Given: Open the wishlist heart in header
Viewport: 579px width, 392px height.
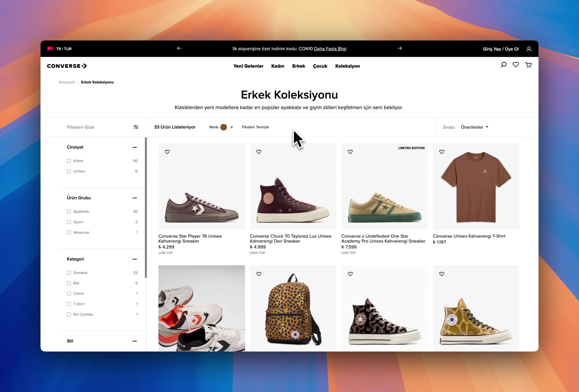Looking at the screenshot, I should pyautogui.click(x=515, y=65).
